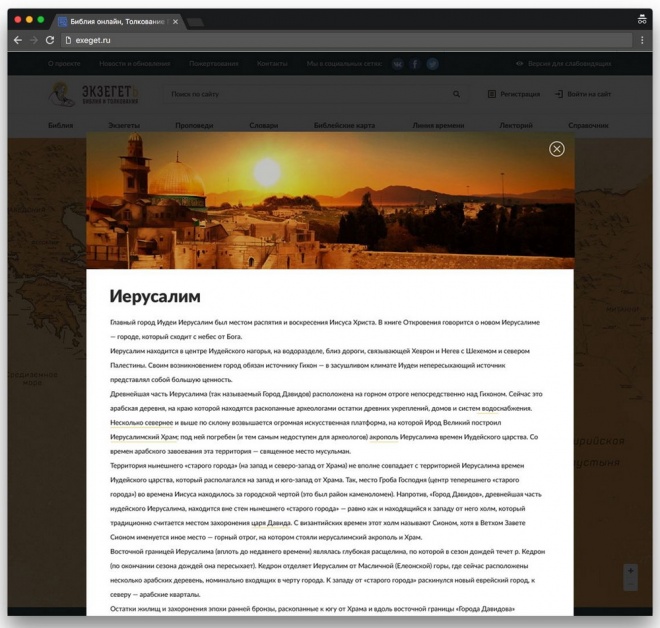
Task: Click the browser back arrow
Action: click(18, 40)
